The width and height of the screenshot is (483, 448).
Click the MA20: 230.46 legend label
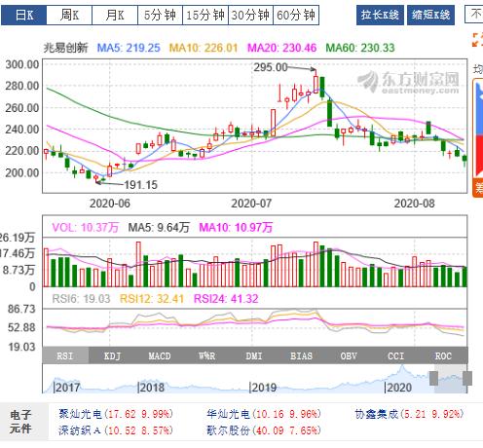pos(281,48)
